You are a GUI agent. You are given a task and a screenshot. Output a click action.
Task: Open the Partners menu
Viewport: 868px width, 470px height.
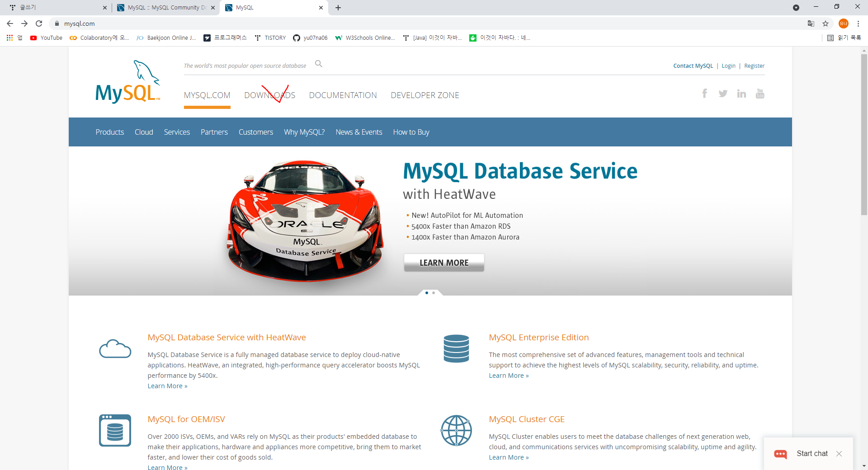214,132
